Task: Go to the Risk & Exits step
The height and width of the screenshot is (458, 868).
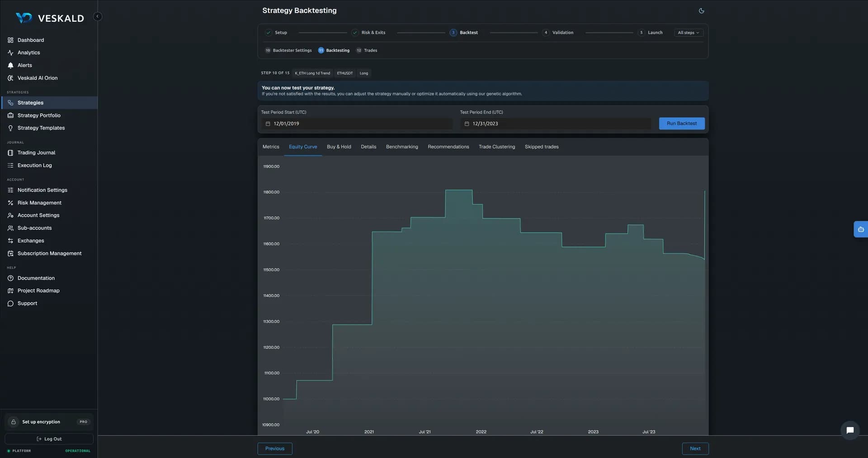Action: point(369,33)
